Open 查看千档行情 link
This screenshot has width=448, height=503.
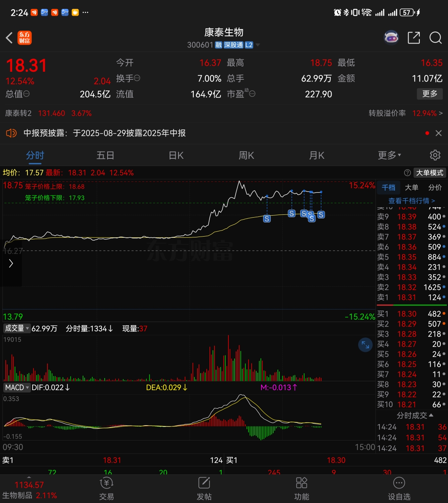(412, 200)
